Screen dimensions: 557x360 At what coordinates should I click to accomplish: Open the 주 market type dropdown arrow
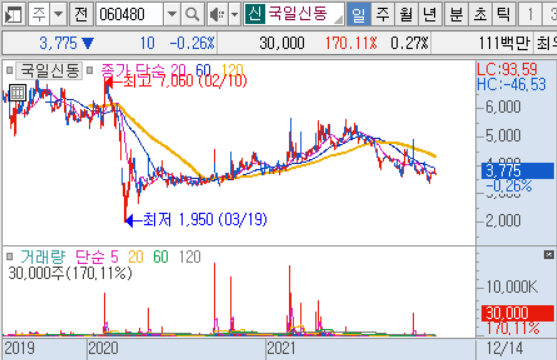click(x=58, y=15)
